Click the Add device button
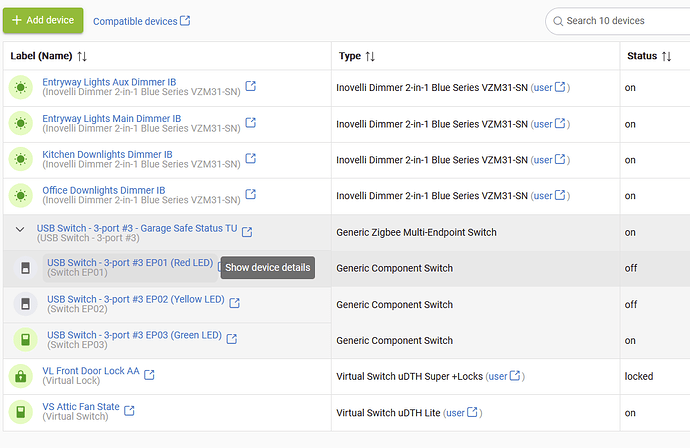The width and height of the screenshot is (690, 448). [43, 20]
